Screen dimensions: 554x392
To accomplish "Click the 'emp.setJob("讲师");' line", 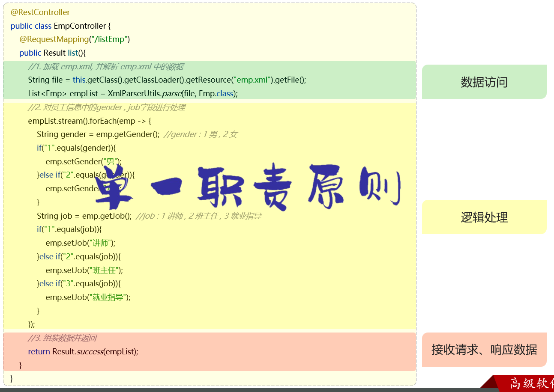I will 81,243.
